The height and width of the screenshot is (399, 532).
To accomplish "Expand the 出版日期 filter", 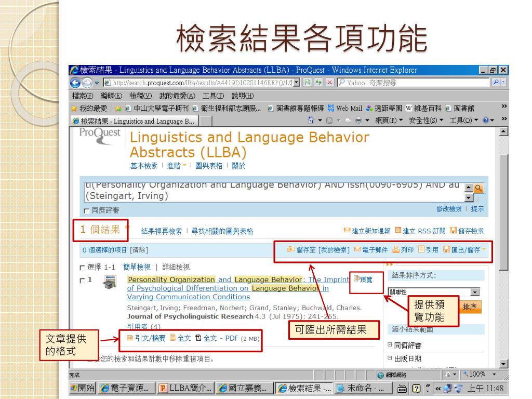I will [x=390, y=358].
